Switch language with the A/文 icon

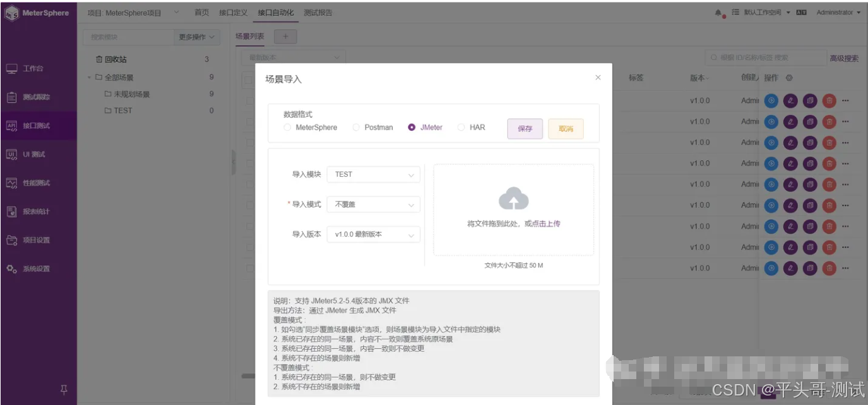[x=802, y=13]
